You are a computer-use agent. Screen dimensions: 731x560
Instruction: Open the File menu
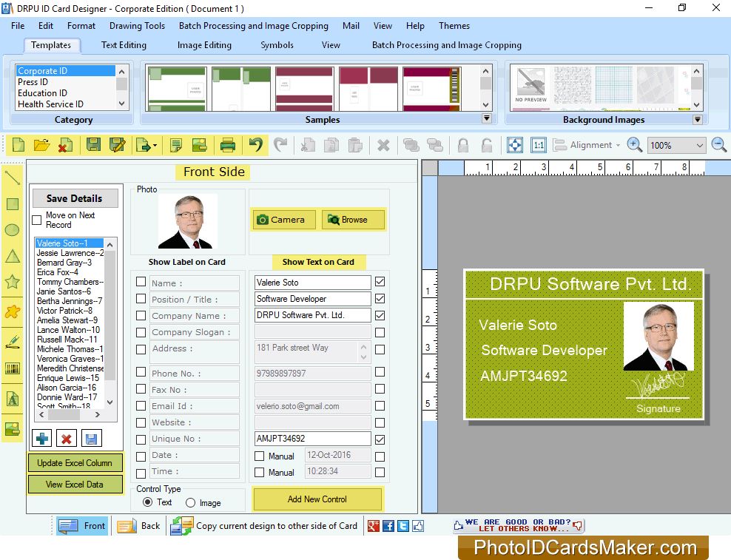click(18, 26)
